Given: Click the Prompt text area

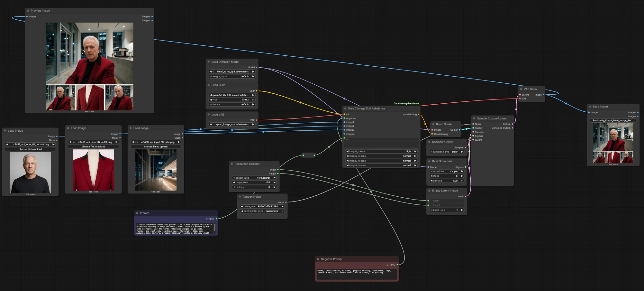Looking at the screenshot, I should click(x=174, y=229).
